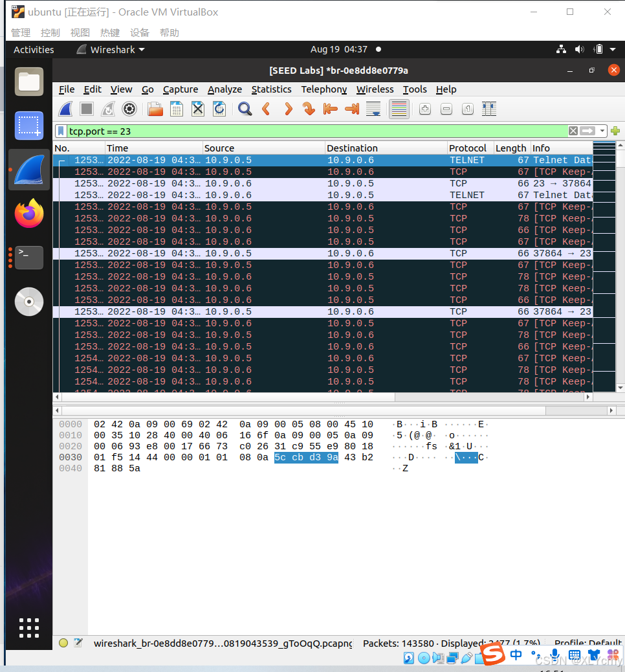
Task: Click the packet list vertical scrollbar
Action: pos(620,267)
